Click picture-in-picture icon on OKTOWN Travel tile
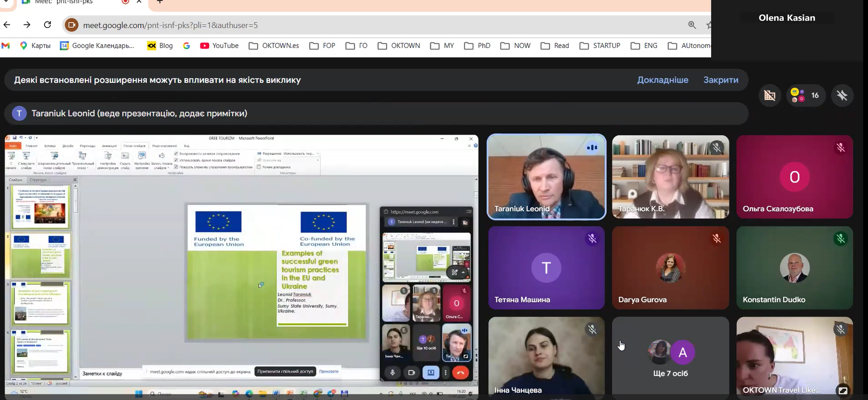Image resolution: width=868 pixels, height=400 pixels. [842, 390]
